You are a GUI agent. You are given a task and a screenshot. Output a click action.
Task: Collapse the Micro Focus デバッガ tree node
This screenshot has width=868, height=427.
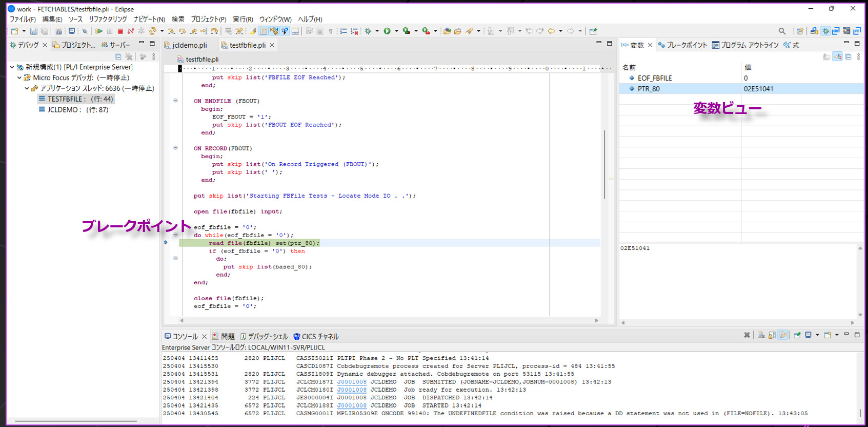[19, 78]
